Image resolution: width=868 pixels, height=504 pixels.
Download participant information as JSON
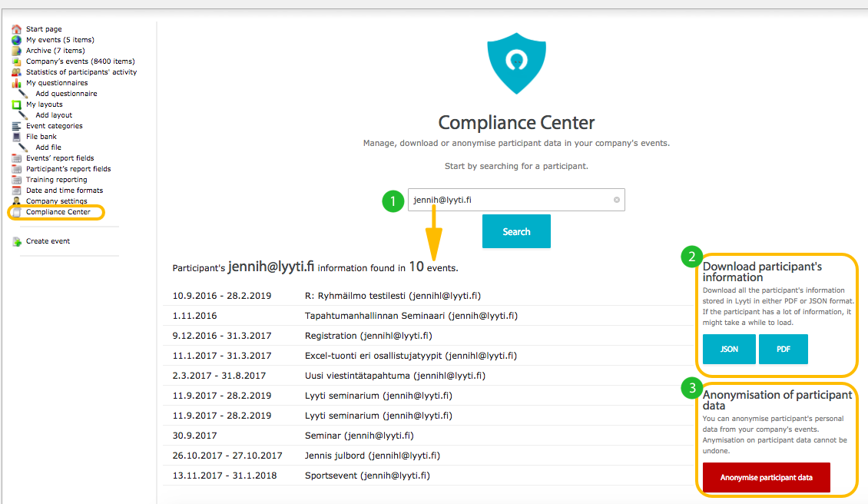click(x=729, y=349)
